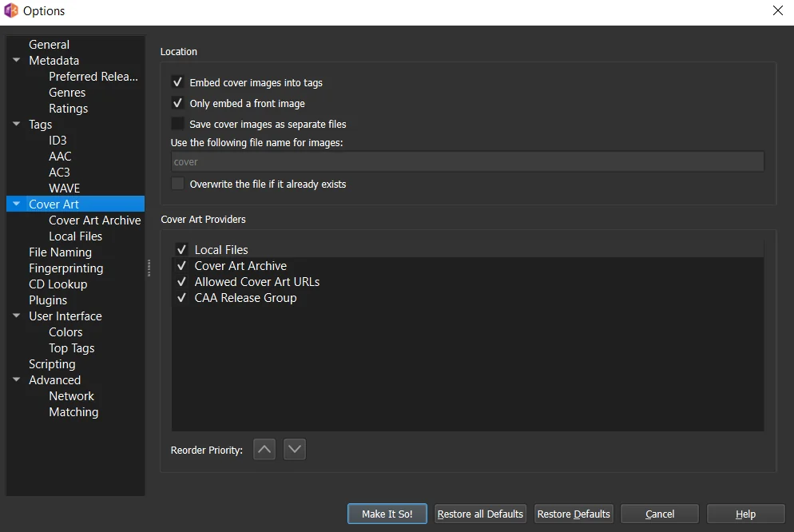This screenshot has height=532, width=794.
Task: Collapse the Advanced section
Action: click(x=17, y=379)
